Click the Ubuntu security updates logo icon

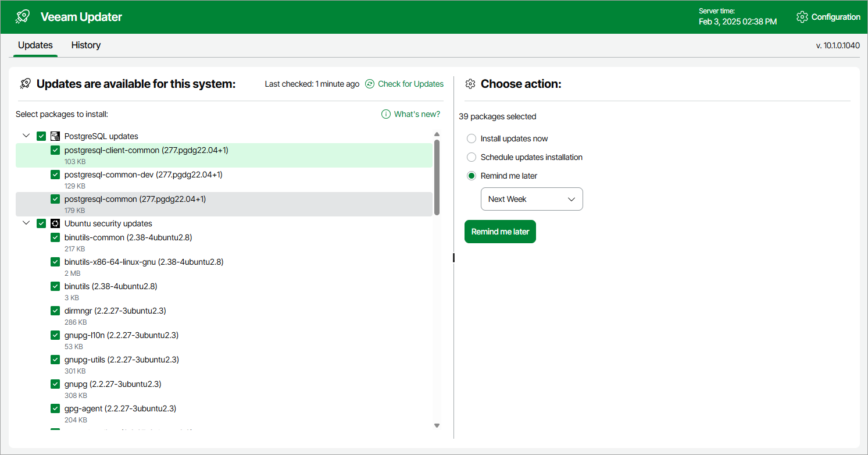pyautogui.click(x=55, y=223)
